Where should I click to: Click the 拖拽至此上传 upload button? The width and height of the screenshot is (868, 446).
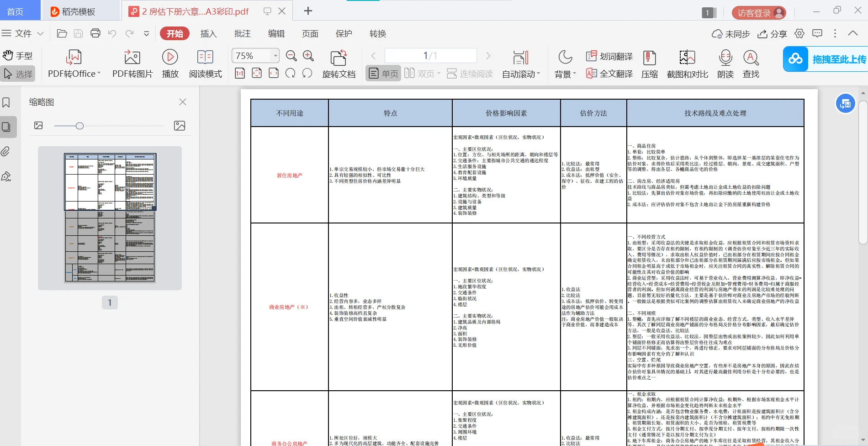(x=825, y=59)
